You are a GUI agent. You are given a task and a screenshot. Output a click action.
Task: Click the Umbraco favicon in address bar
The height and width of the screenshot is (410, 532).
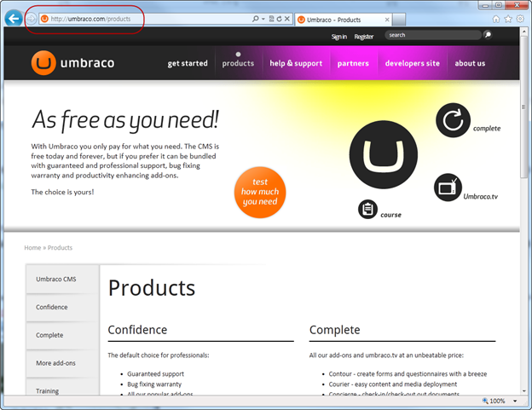[44, 19]
